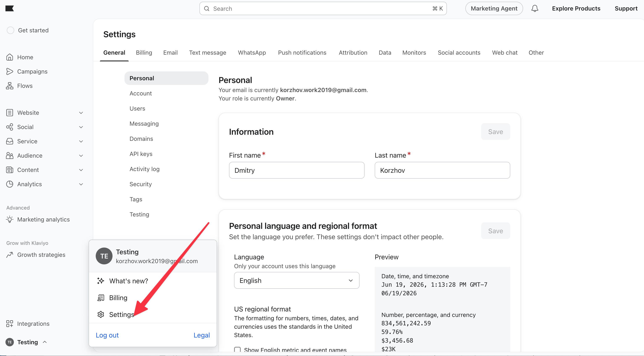Expand the Audience menu chevron
The width and height of the screenshot is (644, 356).
click(81, 156)
